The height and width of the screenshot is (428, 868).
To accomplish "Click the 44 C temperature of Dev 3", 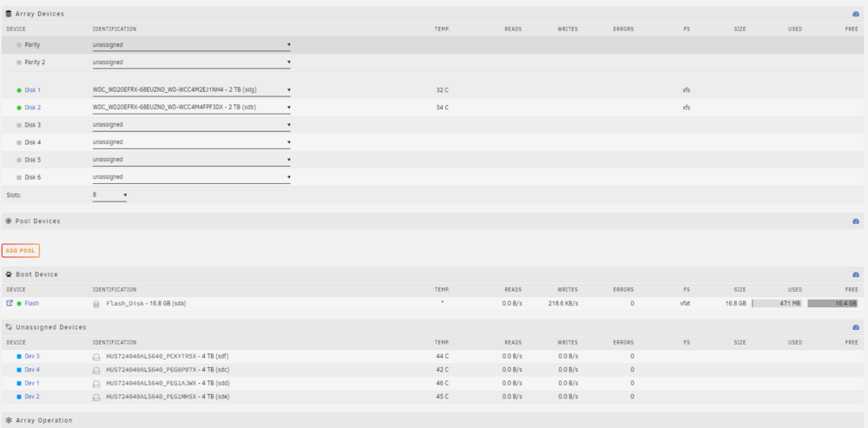I will click(443, 357).
